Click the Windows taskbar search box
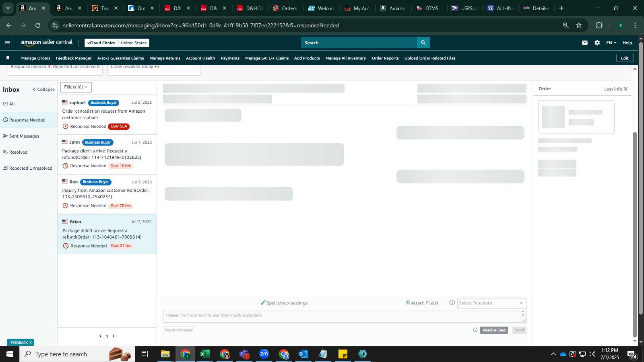644x362 pixels. click(x=77, y=354)
